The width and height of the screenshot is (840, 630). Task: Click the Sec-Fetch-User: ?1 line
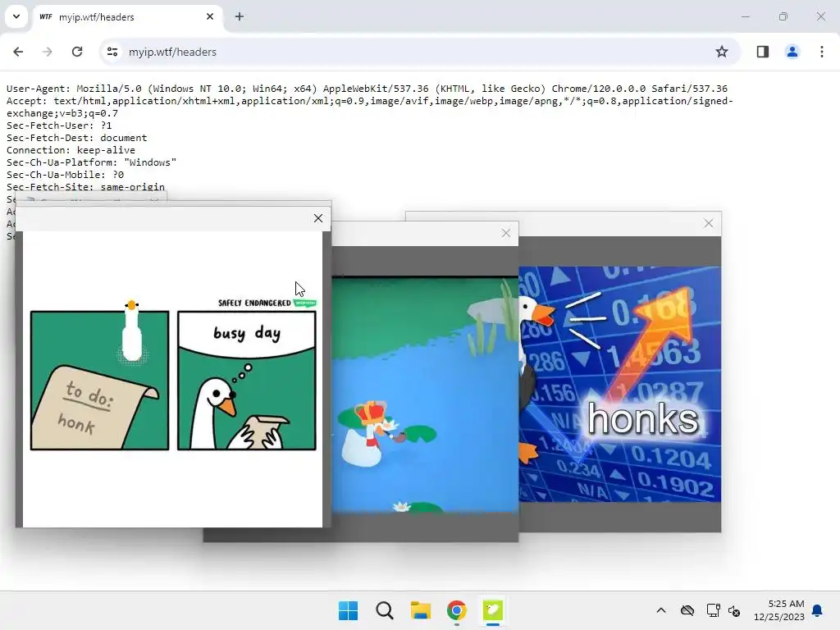tap(59, 126)
